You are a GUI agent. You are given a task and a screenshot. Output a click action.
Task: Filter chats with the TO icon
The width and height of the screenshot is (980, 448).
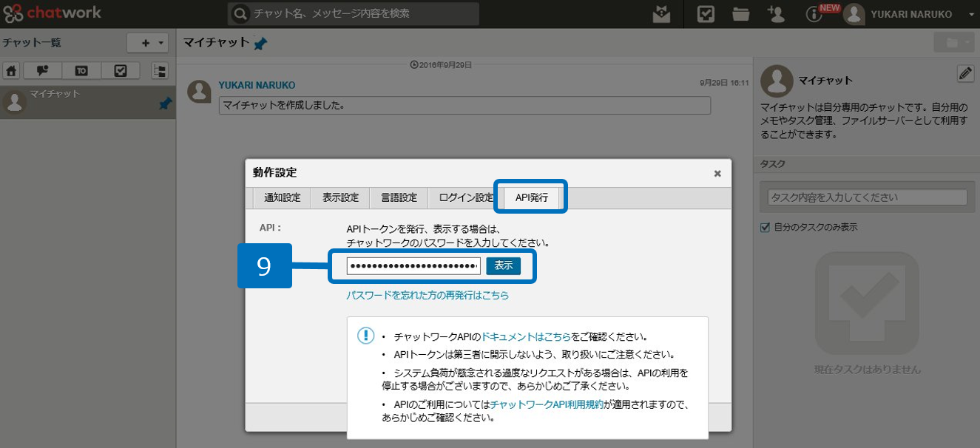tap(81, 71)
